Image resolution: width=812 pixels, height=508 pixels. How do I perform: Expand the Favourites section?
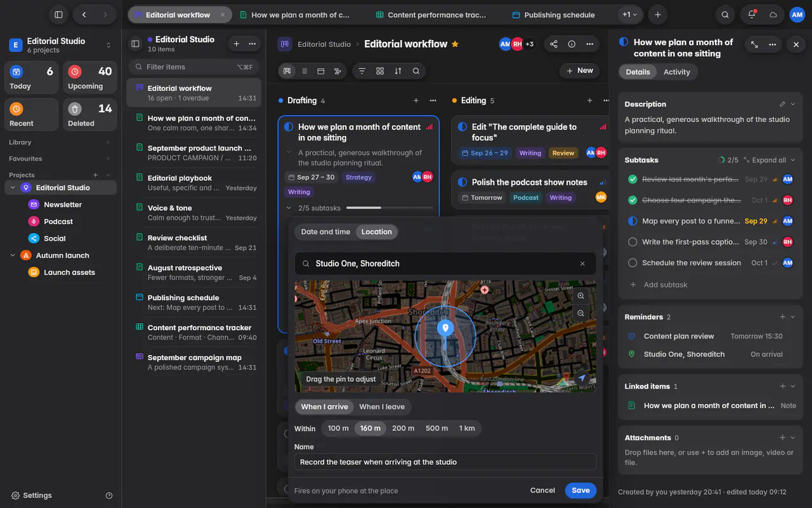[108, 159]
